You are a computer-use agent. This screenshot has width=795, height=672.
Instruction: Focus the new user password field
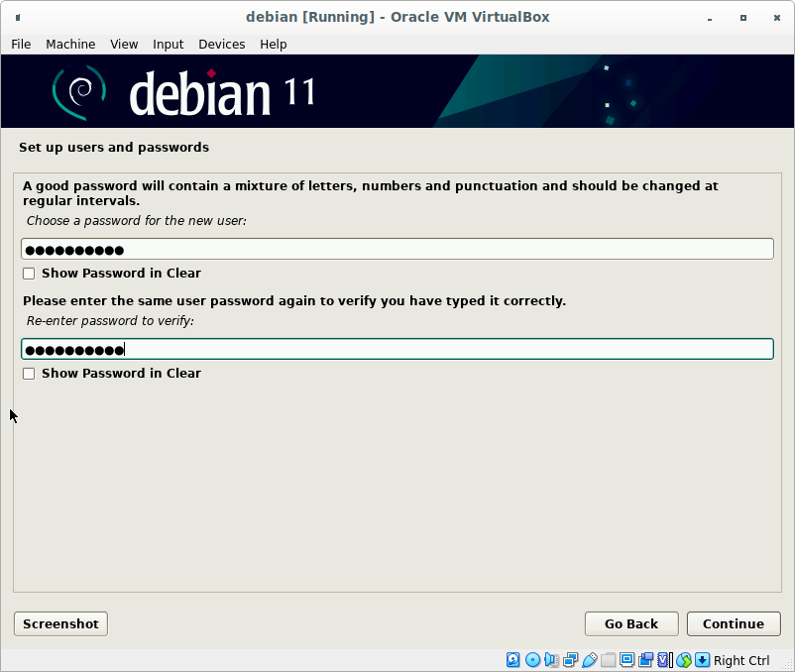pyautogui.click(x=397, y=250)
